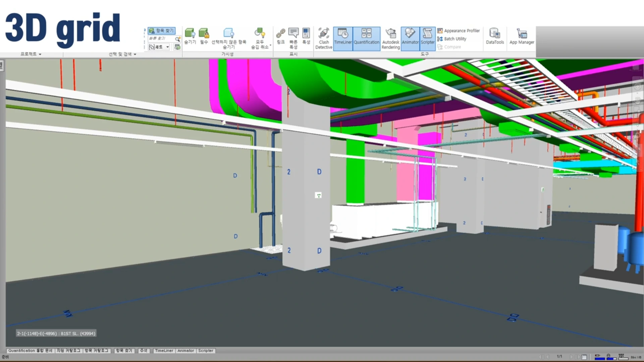Toggle the Animator window button
644x362 pixels.
(x=410, y=39)
